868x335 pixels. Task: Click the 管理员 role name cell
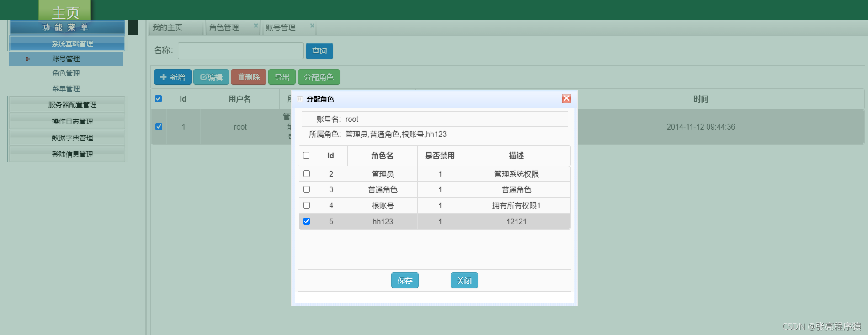click(x=383, y=174)
